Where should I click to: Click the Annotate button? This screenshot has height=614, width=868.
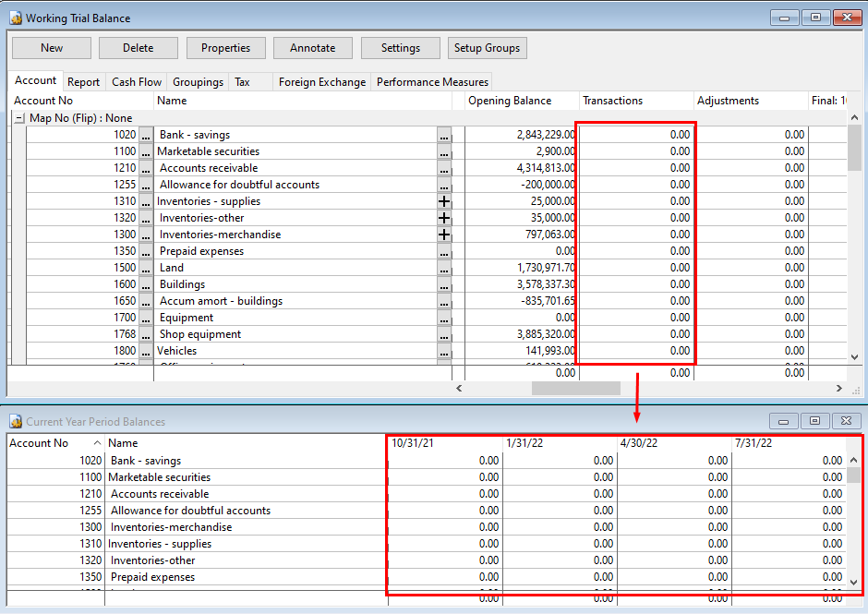point(313,48)
